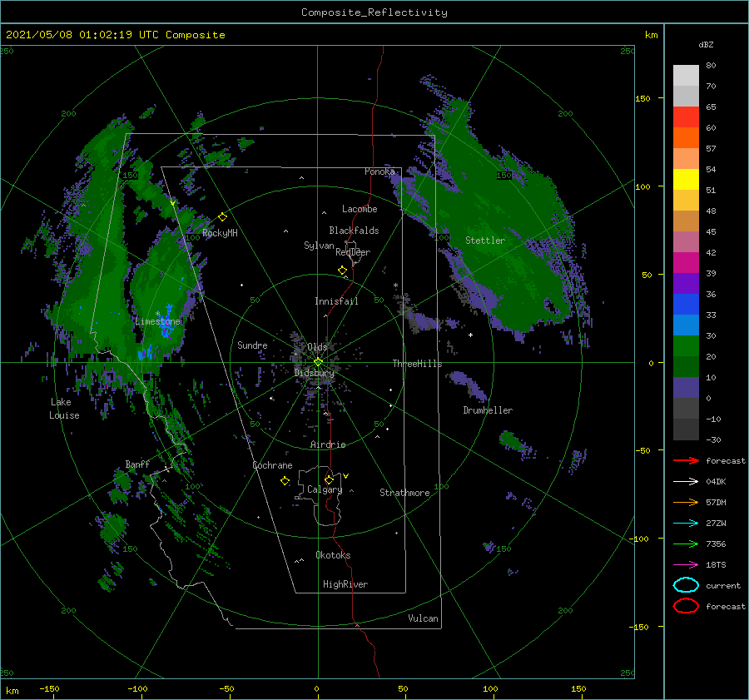Click the Calgary city label
749x700 pixels.
point(325,489)
